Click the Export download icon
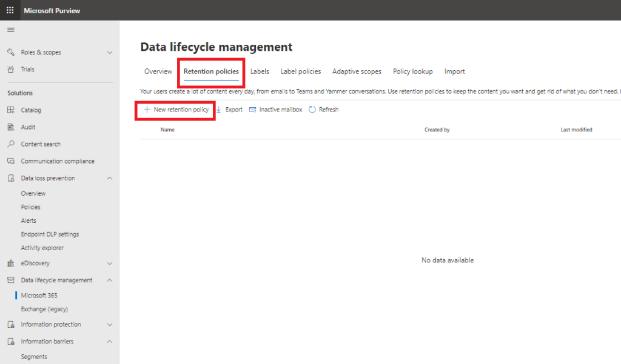The image size is (621, 364). coord(219,110)
